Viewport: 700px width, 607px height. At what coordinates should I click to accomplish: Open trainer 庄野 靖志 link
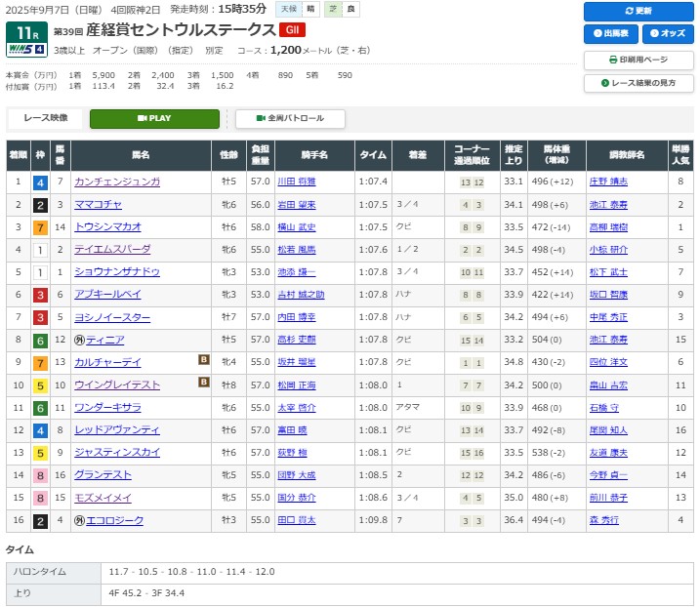tap(608, 182)
